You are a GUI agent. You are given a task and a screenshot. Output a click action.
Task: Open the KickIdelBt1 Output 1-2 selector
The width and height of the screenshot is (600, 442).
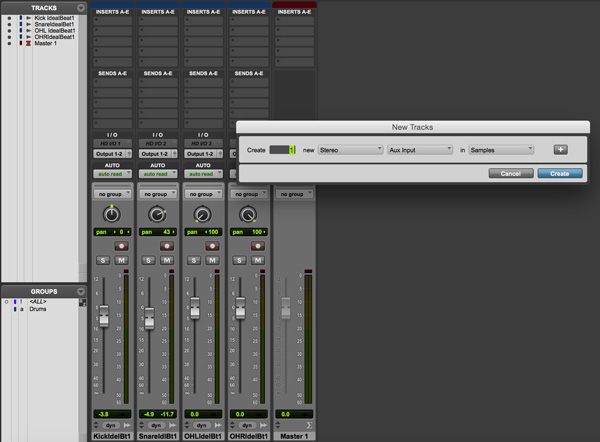pyautogui.click(x=112, y=154)
